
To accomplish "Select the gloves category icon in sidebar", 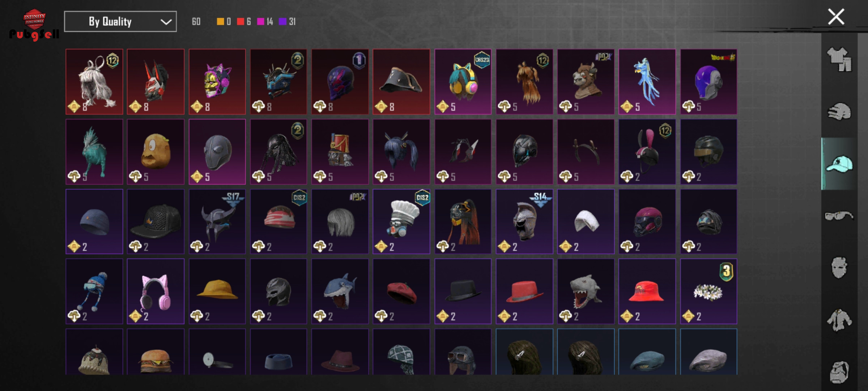I will tap(839, 112).
